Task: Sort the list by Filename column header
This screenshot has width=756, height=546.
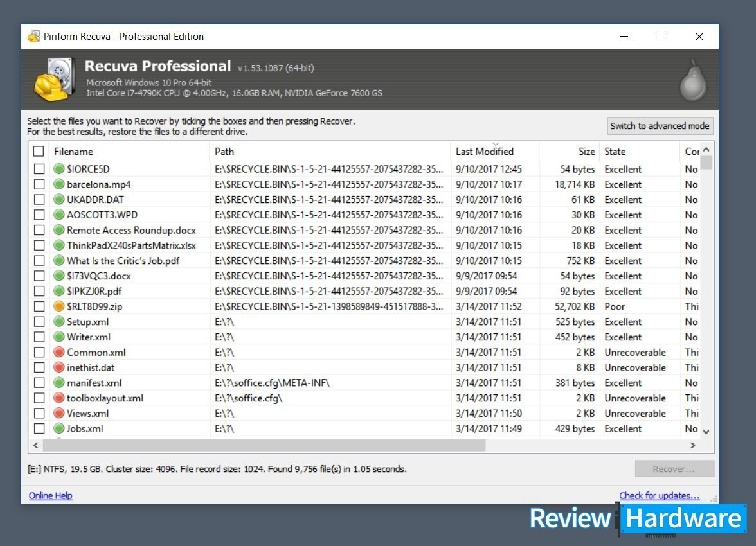Action: click(129, 152)
